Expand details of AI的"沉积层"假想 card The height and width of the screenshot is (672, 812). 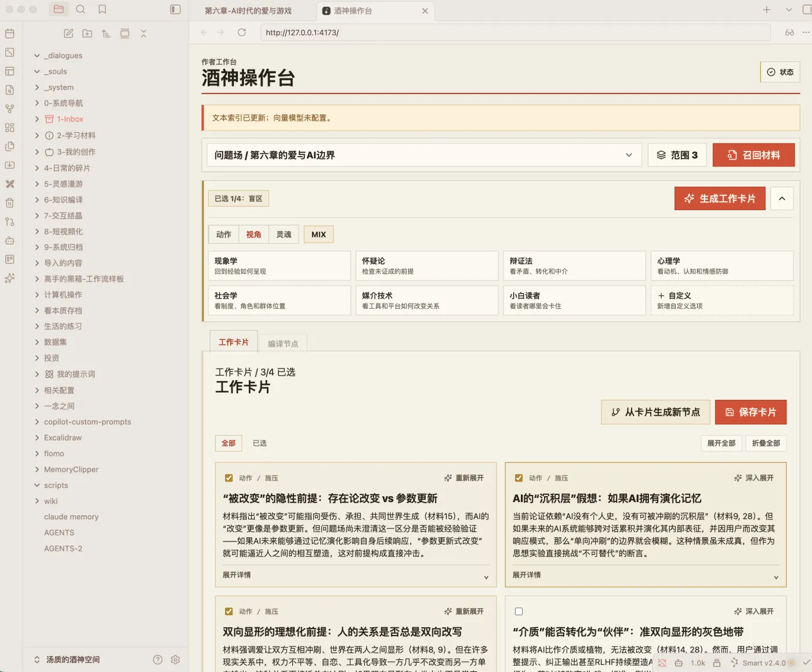646,575
